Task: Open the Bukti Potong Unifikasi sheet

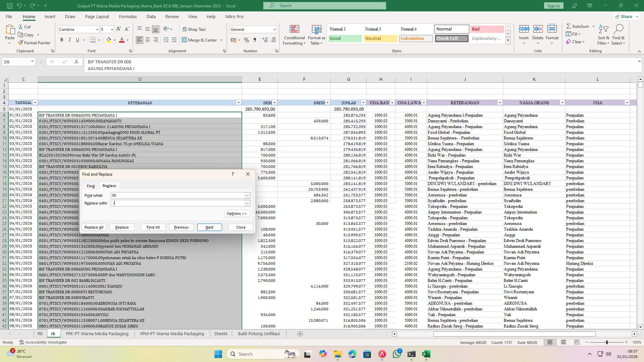Action: (x=259, y=334)
